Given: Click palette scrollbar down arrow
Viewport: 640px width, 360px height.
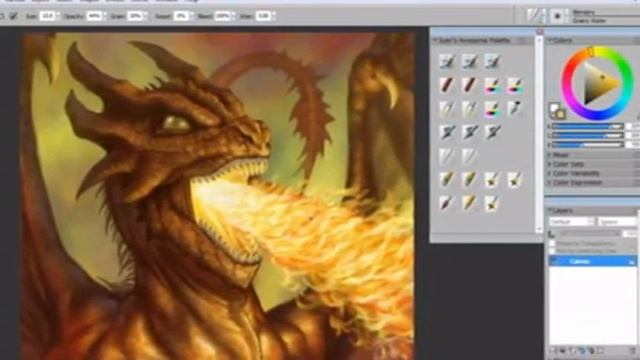Looking at the screenshot, I should [x=539, y=229].
